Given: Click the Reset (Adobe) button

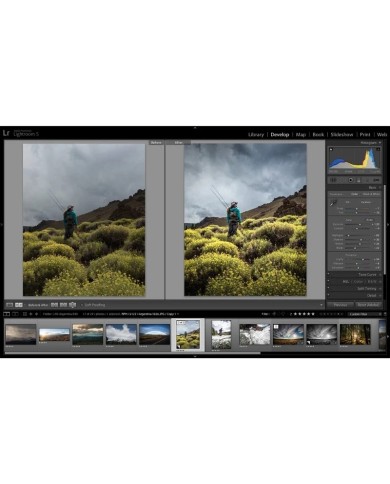Looking at the screenshot, I should click(x=368, y=305).
